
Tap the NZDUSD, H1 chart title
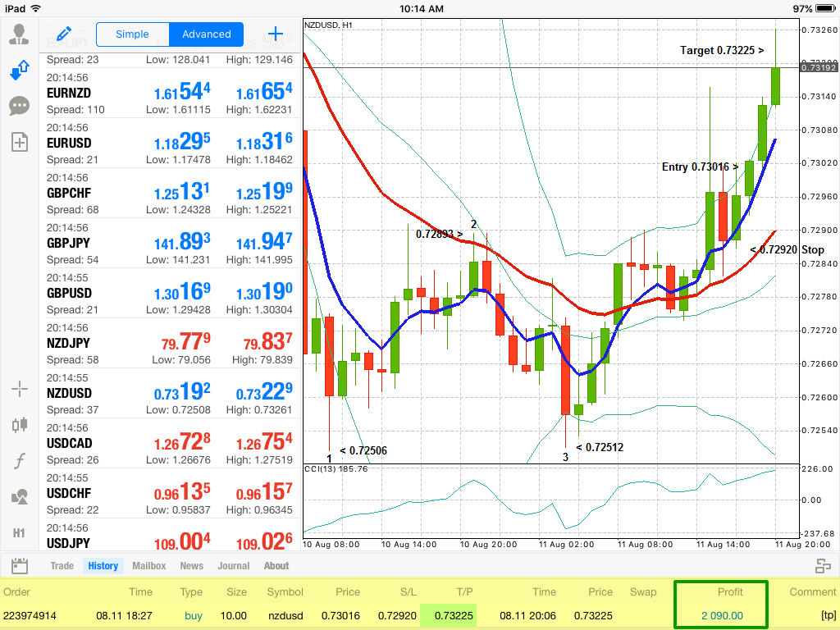[x=328, y=25]
